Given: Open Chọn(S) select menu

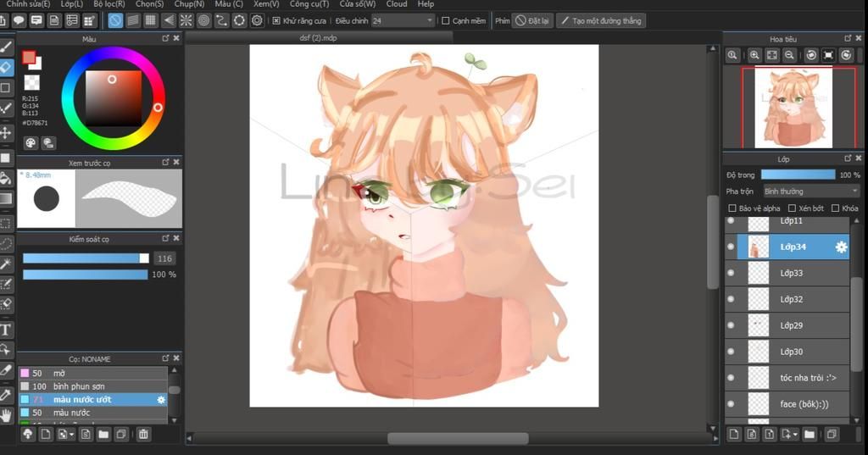Looking at the screenshot, I should click(x=149, y=4).
